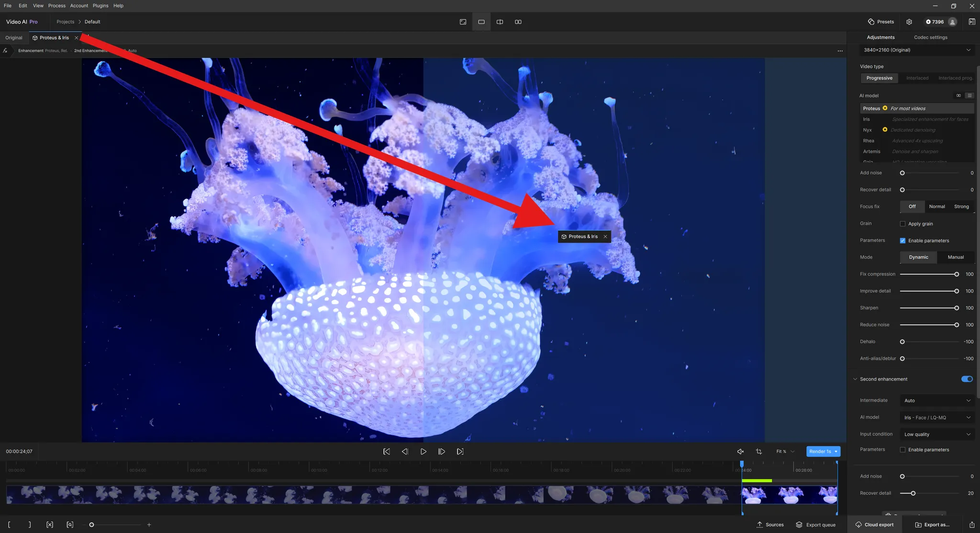Select the side-by-side view layout icon

click(518, 22)
